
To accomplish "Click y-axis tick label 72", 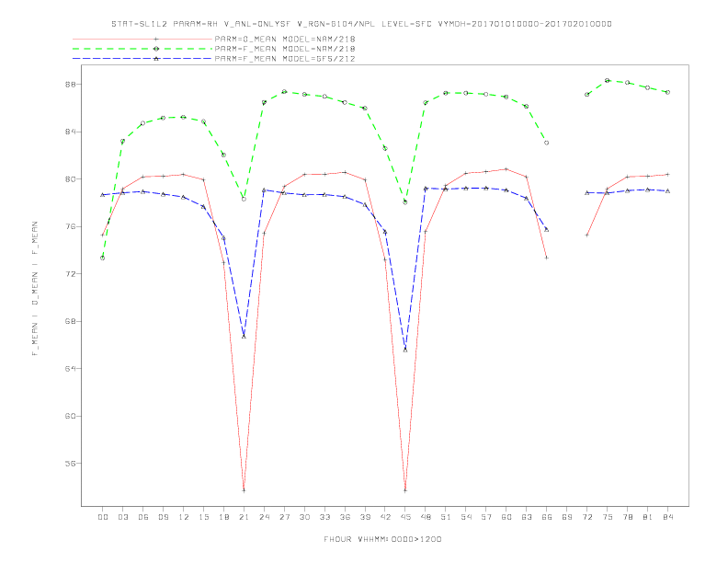I will (x=70, y=274).
